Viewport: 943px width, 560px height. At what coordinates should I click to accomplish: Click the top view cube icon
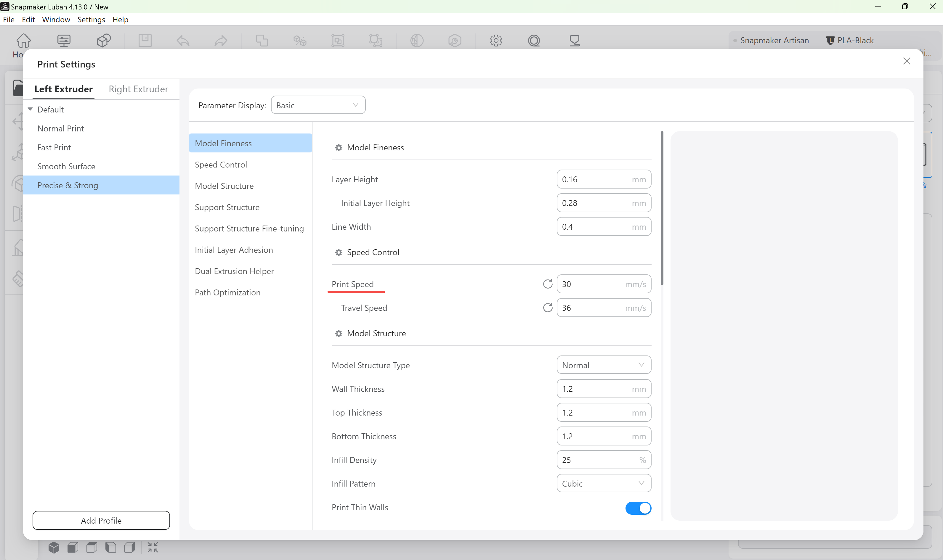pyautogui.click(x=92, y=547)
